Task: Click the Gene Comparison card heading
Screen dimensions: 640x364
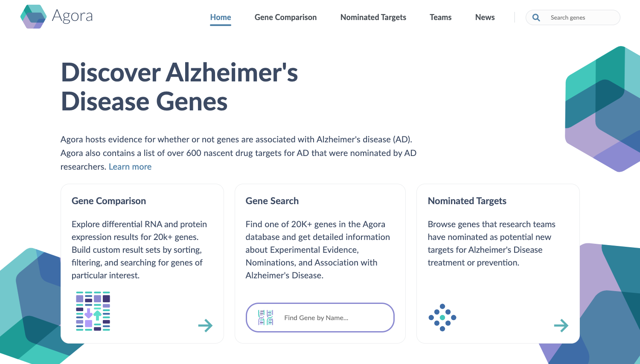Action: [109, 201]
